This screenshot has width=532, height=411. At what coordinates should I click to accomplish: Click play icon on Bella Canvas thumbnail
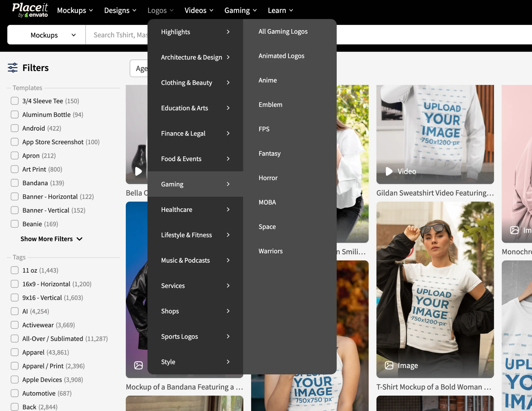138,171
